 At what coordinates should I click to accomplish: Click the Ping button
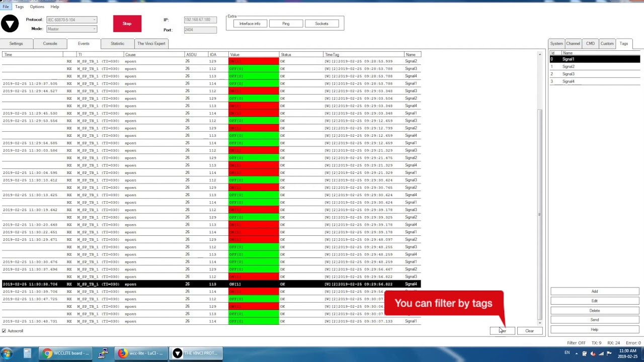pyautogui.click(x=286, y=24)
